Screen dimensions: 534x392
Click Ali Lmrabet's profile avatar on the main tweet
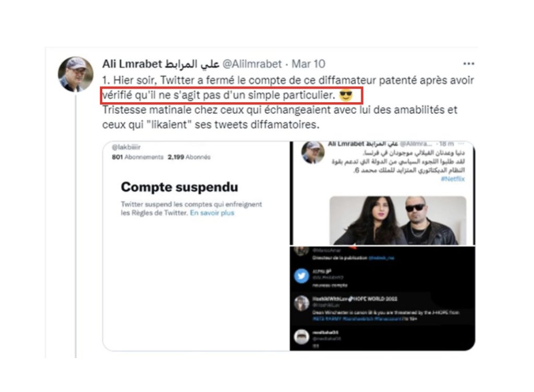click(x=76, y=74)
